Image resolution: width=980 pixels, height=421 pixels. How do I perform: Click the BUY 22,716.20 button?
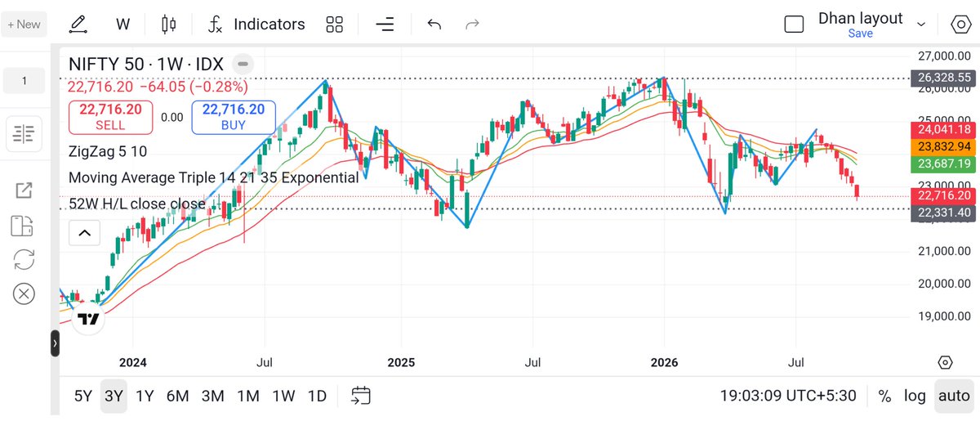tap(234, 117)
